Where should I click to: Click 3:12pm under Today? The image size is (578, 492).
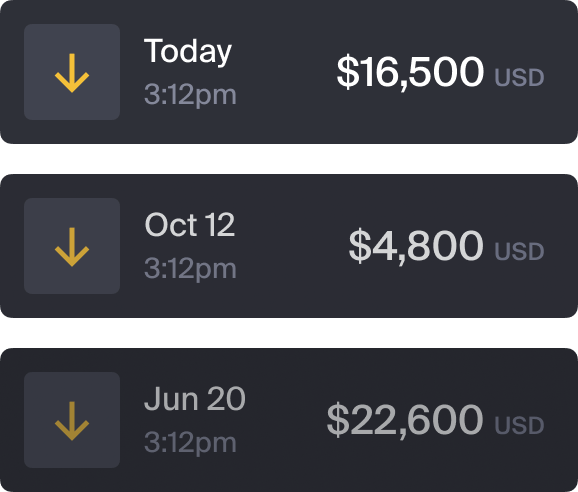pos(190,95)
